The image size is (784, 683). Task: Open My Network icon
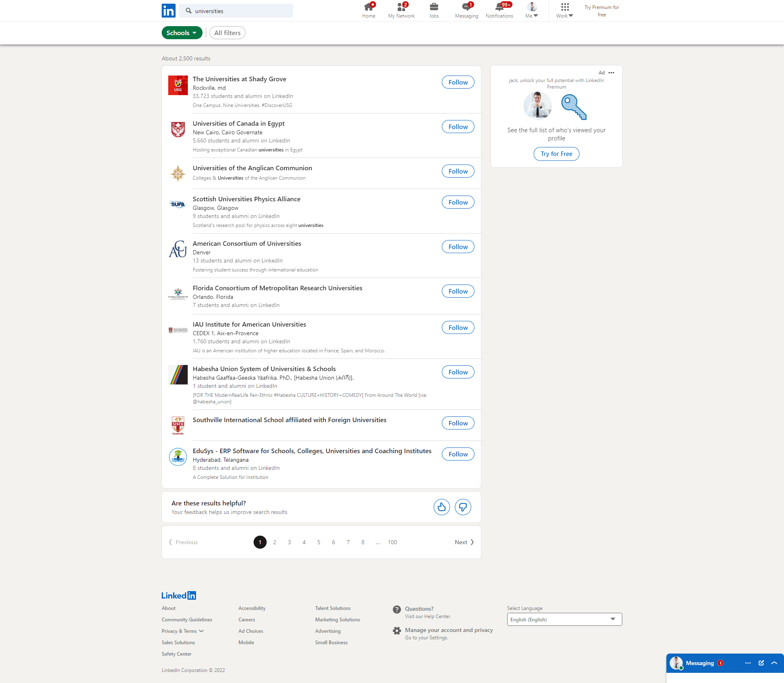[401, 11]
